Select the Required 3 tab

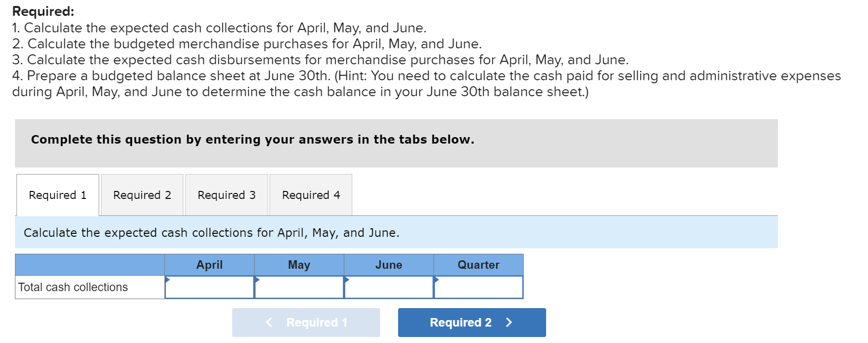tap(226, 194)
